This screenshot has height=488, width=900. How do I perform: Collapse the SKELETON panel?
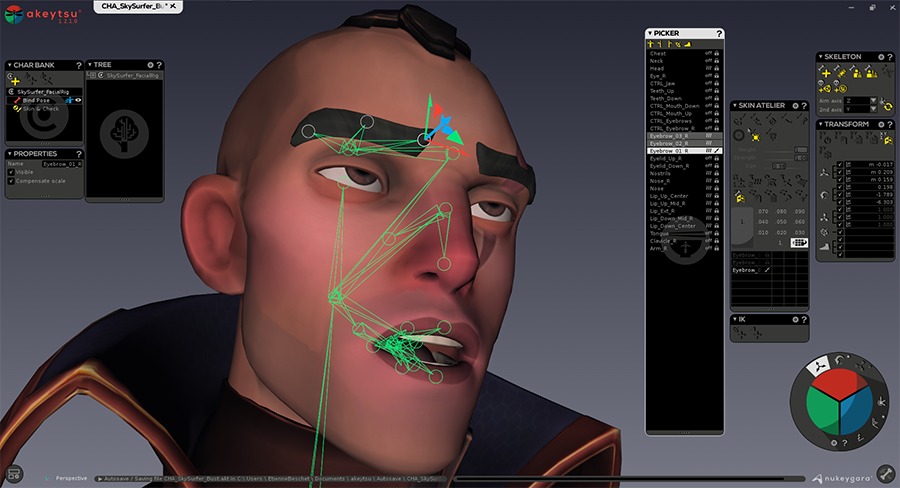[821, 57]
